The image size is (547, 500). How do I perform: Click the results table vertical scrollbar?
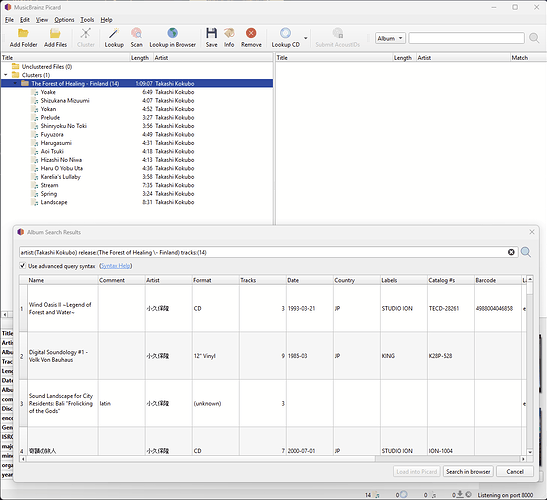point(530,365)
